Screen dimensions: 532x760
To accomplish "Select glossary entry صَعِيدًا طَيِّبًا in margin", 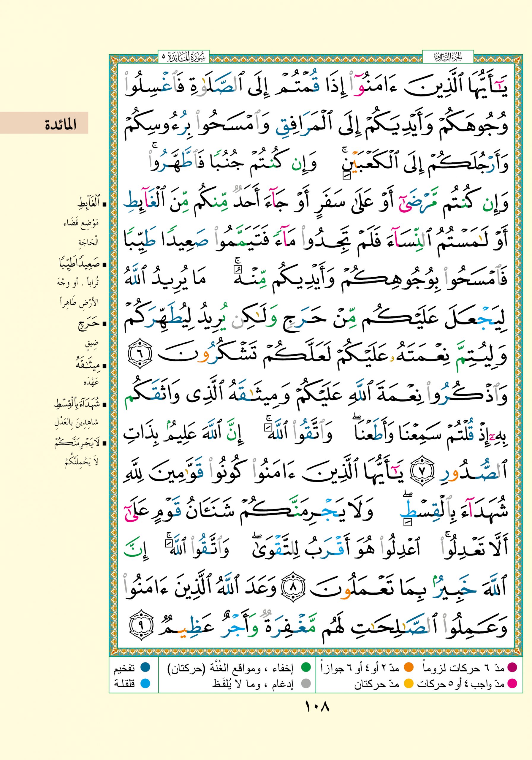I will (80, 264).
